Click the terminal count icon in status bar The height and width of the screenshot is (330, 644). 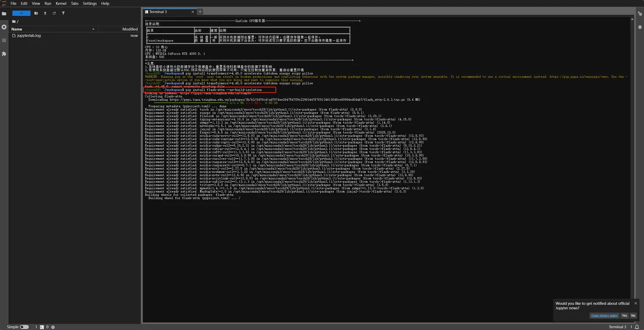pyautogui.click(x=42, y=327)
